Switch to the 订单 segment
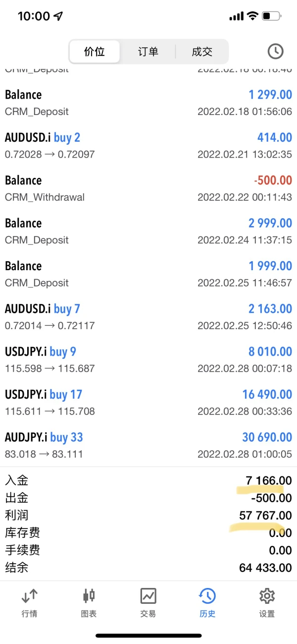The height and width of the screenshot is (644, 297). click(148, 52)
